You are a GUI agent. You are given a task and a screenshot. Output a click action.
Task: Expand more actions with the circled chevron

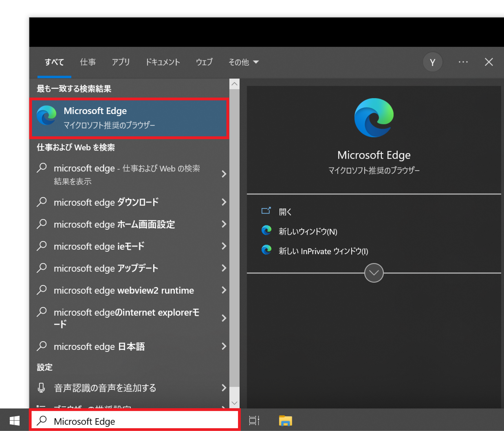pos(374,273)
